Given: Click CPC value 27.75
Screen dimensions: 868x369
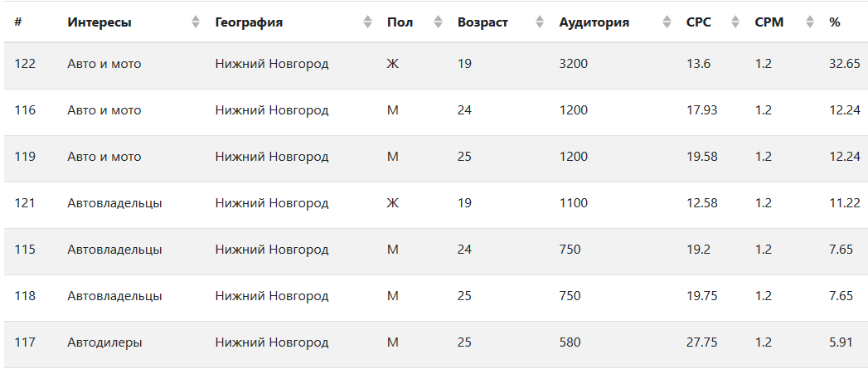Looking at the screenshot, I should 702,342.
